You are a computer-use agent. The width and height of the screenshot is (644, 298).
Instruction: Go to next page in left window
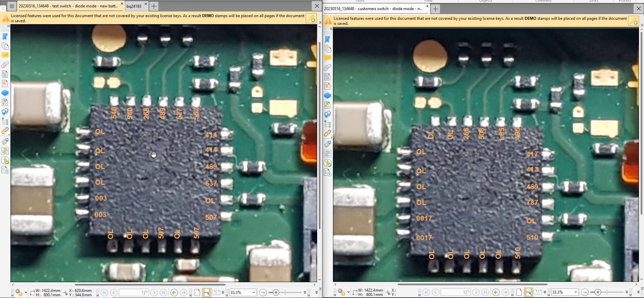click(154, 293)
